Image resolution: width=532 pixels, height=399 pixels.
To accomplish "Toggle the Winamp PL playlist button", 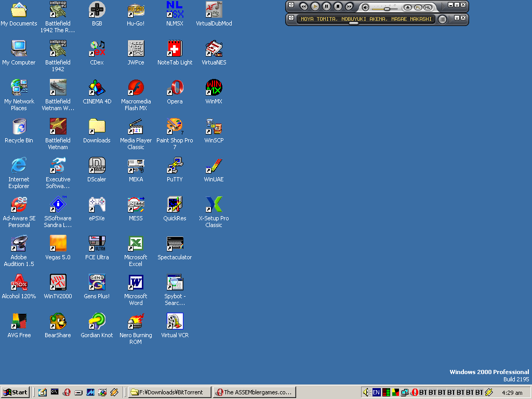I will pos(418,7).
